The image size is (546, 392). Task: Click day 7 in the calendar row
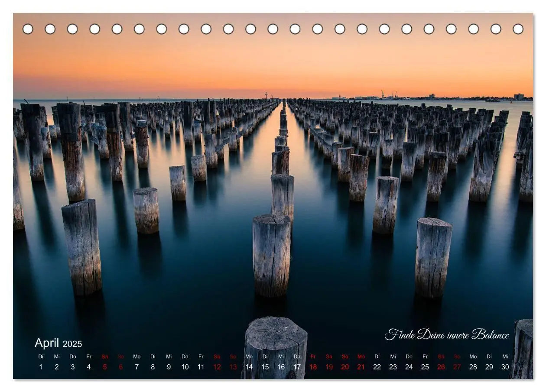137,367
